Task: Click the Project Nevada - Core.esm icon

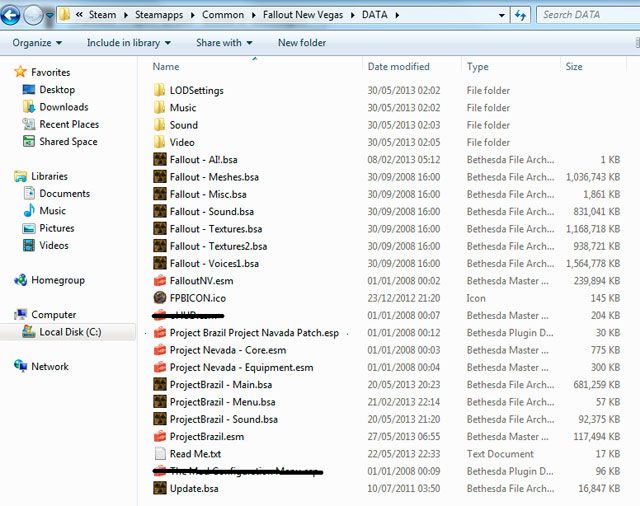Action: pos(160,350)
